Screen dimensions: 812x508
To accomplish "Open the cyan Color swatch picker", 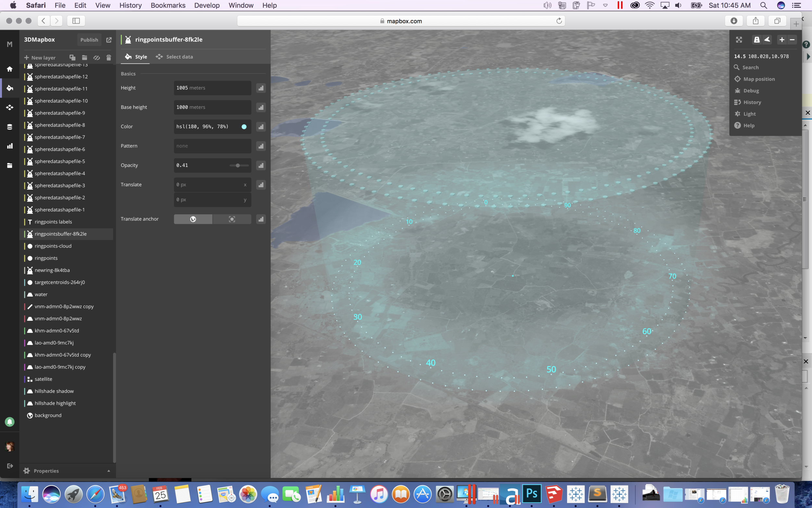I will 244,127.
